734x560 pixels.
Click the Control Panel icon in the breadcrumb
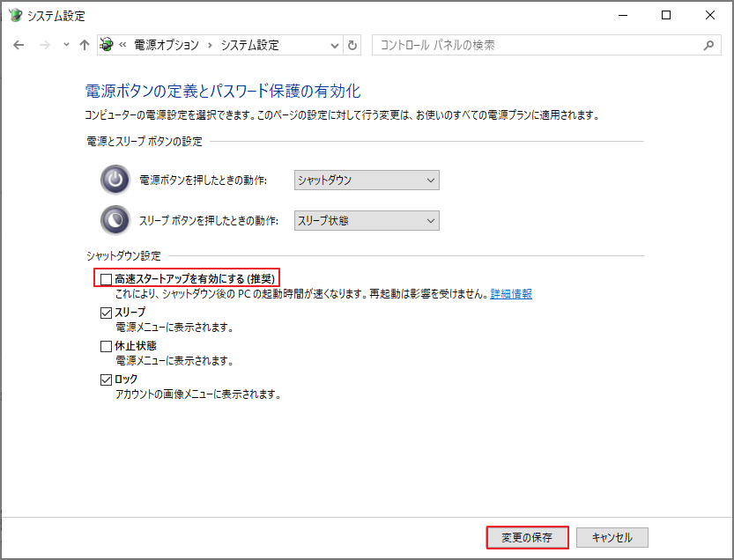click(x=105, y=45)
